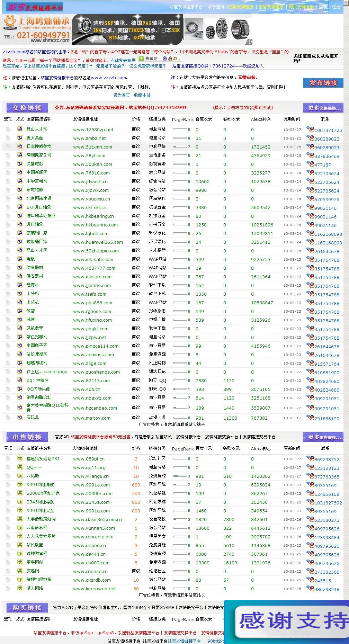The image size is (349, 644).
Task: Open QQ icon beside 915671764
Action: (310, 363)
